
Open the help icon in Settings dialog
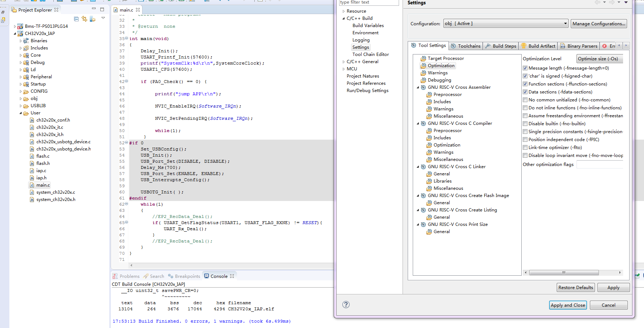346,305
